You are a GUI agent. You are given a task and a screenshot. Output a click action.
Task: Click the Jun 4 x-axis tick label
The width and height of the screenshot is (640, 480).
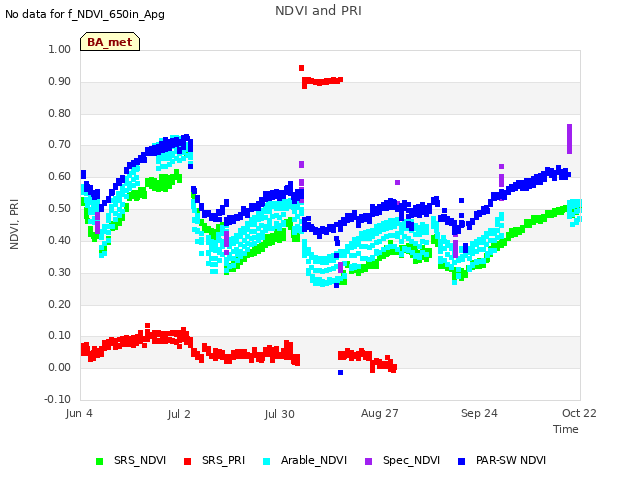pyautogui.click(x=79, y=413)
